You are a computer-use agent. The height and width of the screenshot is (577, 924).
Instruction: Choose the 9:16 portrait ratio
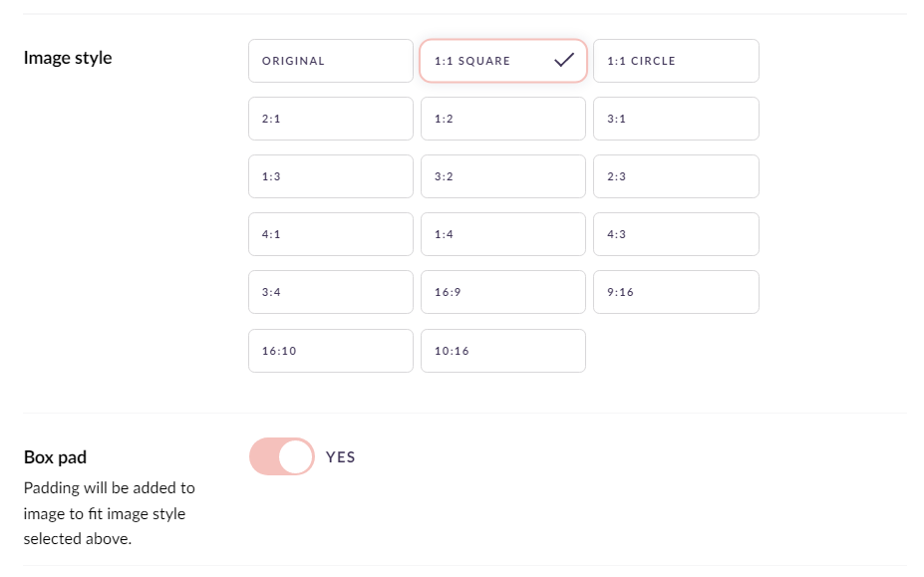[x=676, y=292]
